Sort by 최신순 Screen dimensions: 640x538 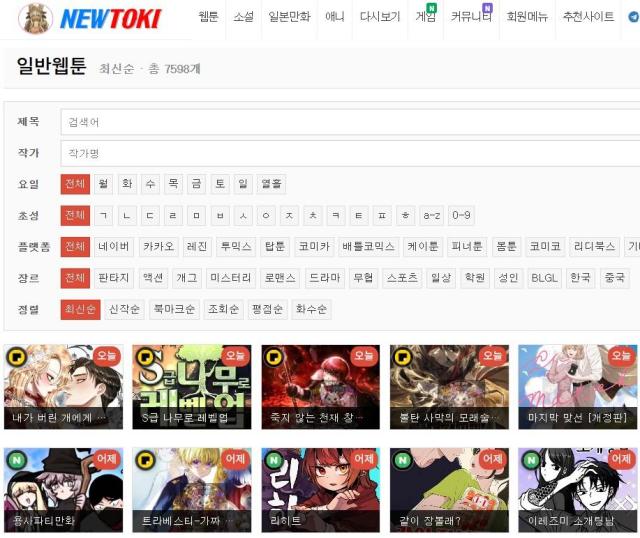click(80, 310)
